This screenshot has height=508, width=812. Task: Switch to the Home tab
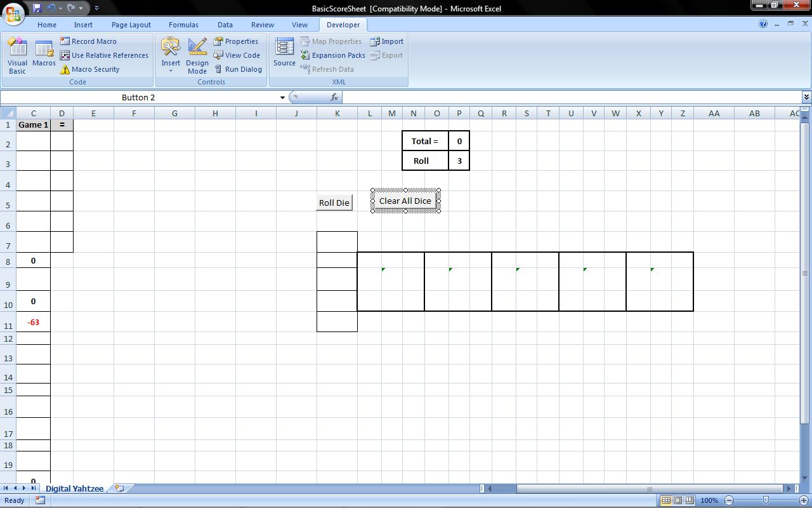(47, 25)
